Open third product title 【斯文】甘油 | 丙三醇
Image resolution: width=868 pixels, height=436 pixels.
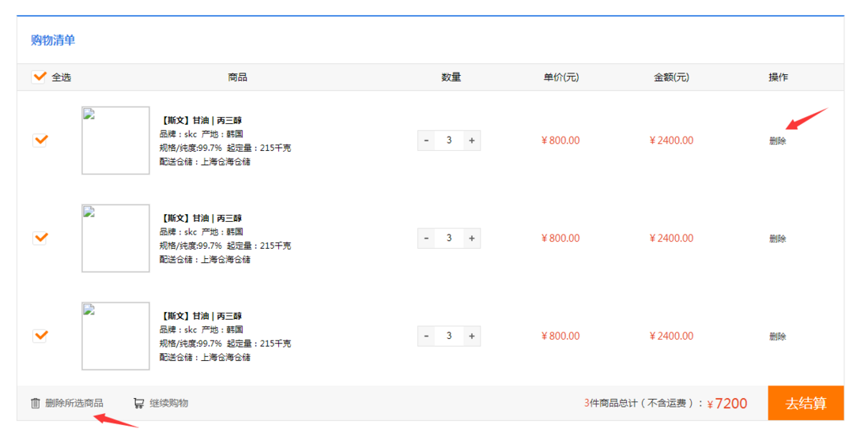(x=200, y=317)
